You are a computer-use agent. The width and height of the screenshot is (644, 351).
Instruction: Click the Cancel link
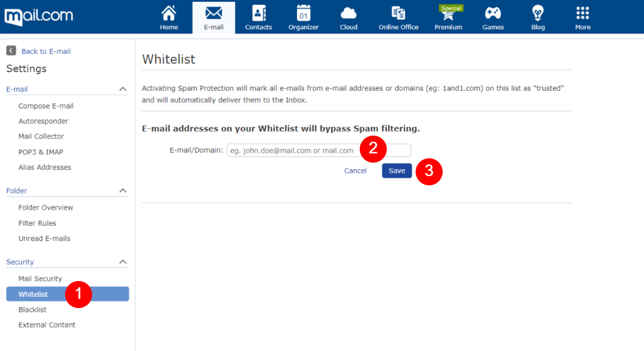click(355, 171)
